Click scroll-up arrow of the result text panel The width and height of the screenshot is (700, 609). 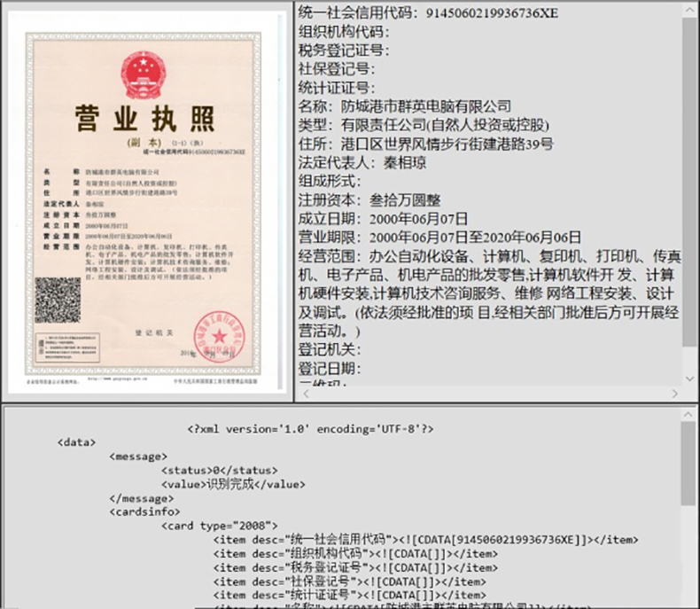point(689,11)
